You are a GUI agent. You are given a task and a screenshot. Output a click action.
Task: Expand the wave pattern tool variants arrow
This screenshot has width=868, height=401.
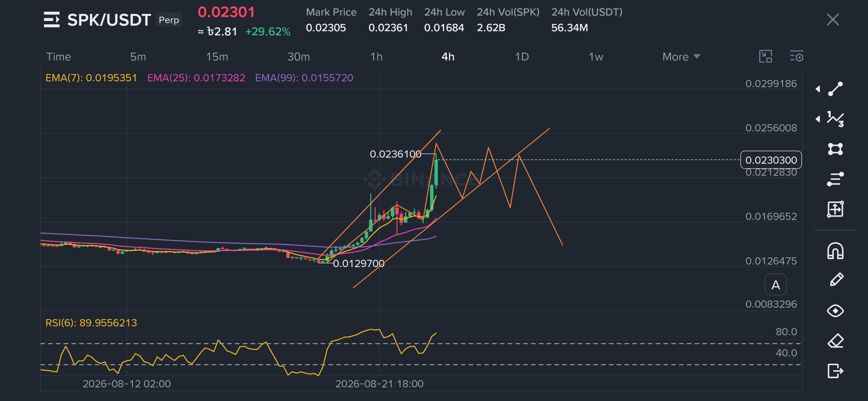818,119
